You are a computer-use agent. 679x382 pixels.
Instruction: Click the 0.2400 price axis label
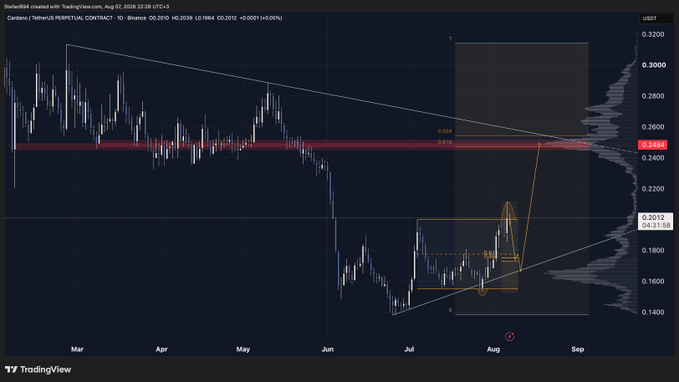pos(653,158)
